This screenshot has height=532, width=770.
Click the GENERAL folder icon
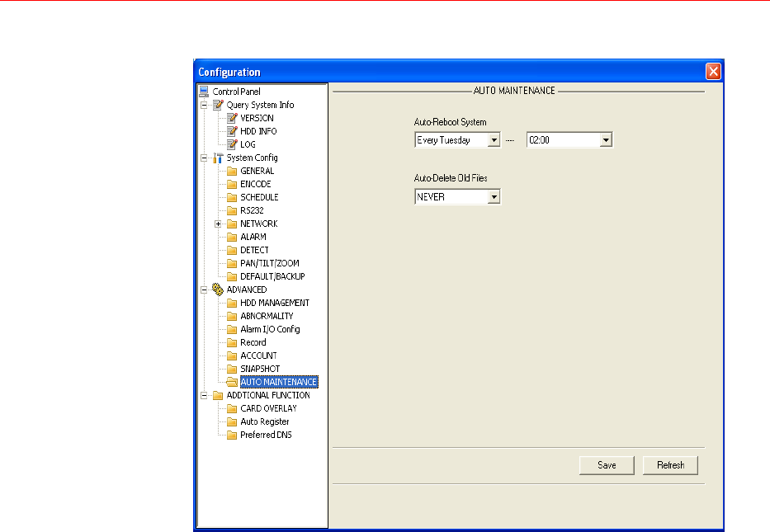pyautogui.click(x=232, y=171)
